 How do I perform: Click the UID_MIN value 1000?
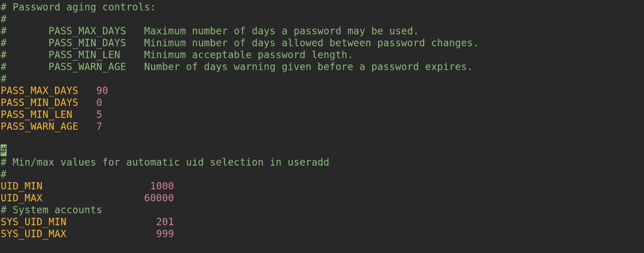[x=162, y=186]
